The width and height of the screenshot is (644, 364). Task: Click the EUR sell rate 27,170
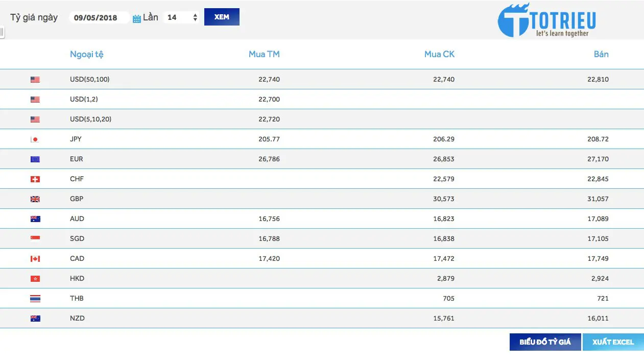598,159
